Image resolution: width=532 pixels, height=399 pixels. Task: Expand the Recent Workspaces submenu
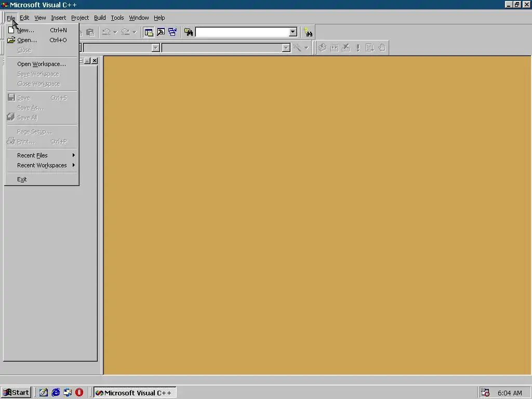[42, 165]
